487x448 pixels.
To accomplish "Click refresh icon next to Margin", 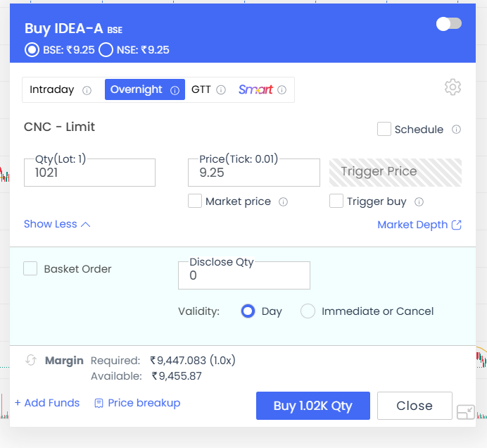I will (x=31, y=361).
